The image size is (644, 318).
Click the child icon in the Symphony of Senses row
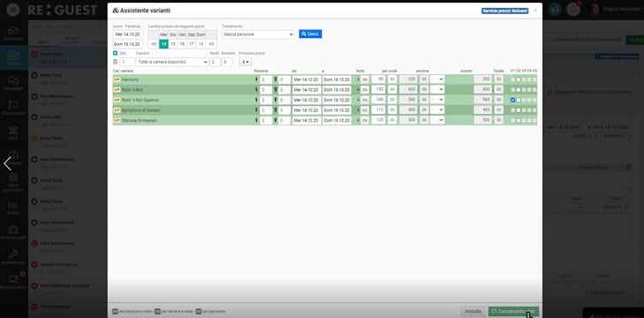pos(275,110)
